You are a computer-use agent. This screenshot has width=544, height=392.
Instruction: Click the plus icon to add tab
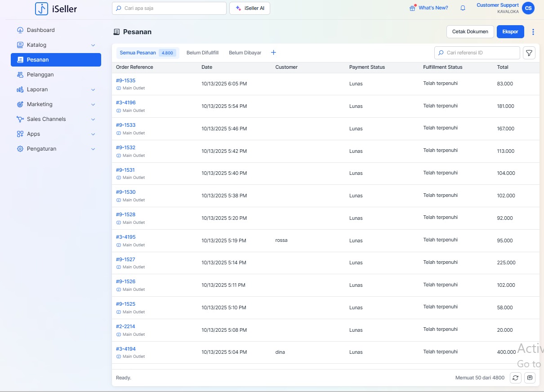click(273, 53)
